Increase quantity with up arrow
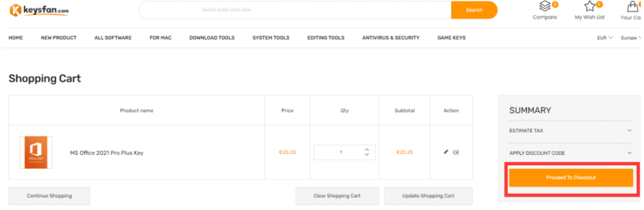Image resolution: width=644 pixels, height=210 pixels. click(367, 149)
